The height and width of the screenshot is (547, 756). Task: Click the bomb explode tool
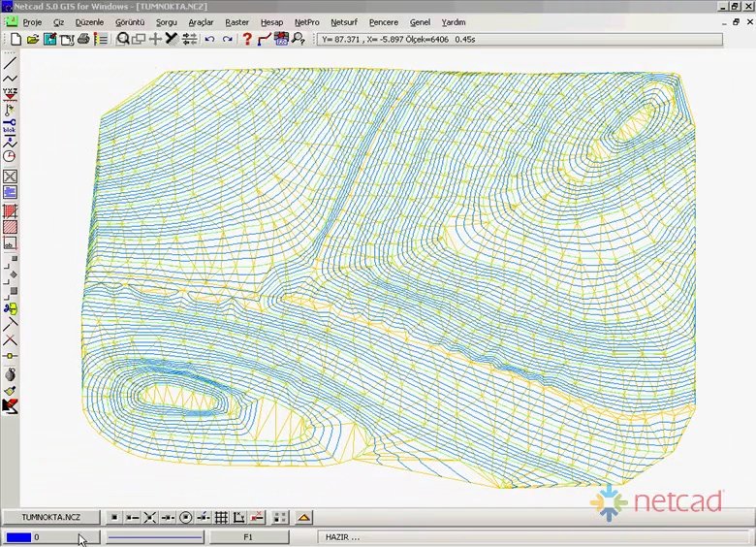pyautogui.click(x=10, y=374)
